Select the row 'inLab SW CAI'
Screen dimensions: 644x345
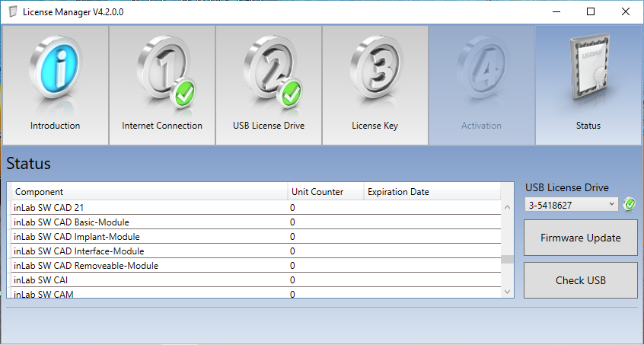coord(257,280)
